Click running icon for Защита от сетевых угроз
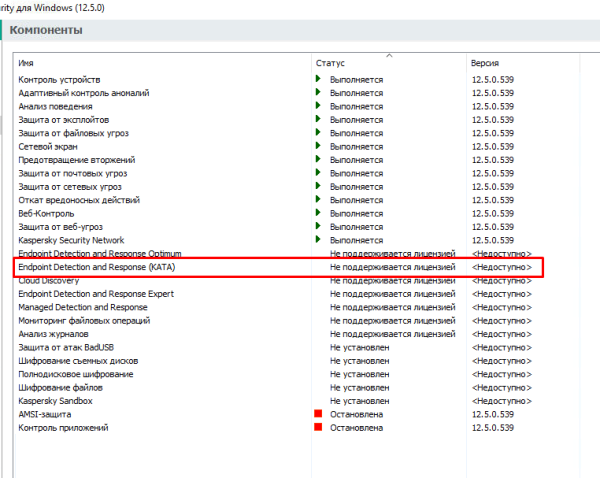 [318, 186]
